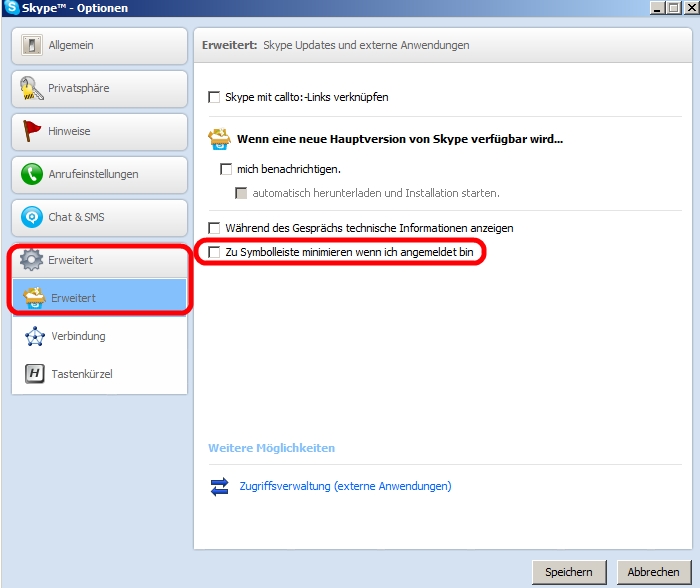Enable Skype mit callto:-Links verknüpfen
Screen dimensions: 700x588
pyautogui.click(x=214, y=97)
